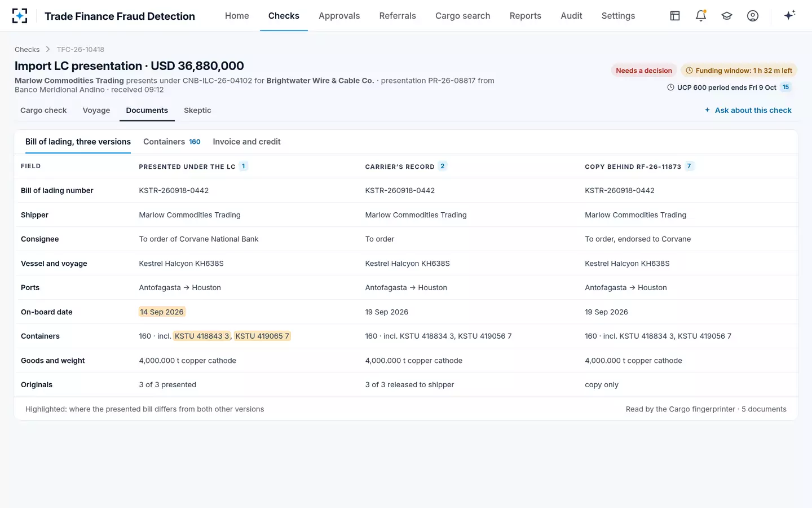Click 'To order of Corvane National Bank' consignee cell
This screenshot has width=812, height=508.
click(x=198, y=239)
